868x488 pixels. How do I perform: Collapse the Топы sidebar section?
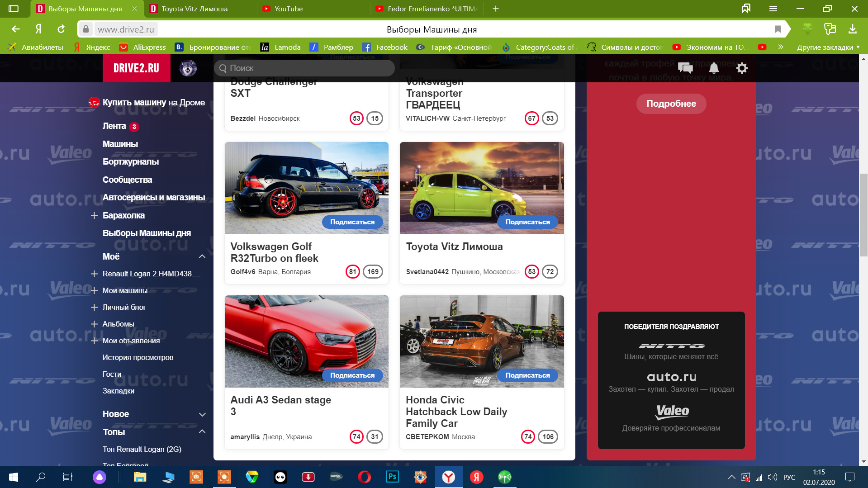point(202,431)
